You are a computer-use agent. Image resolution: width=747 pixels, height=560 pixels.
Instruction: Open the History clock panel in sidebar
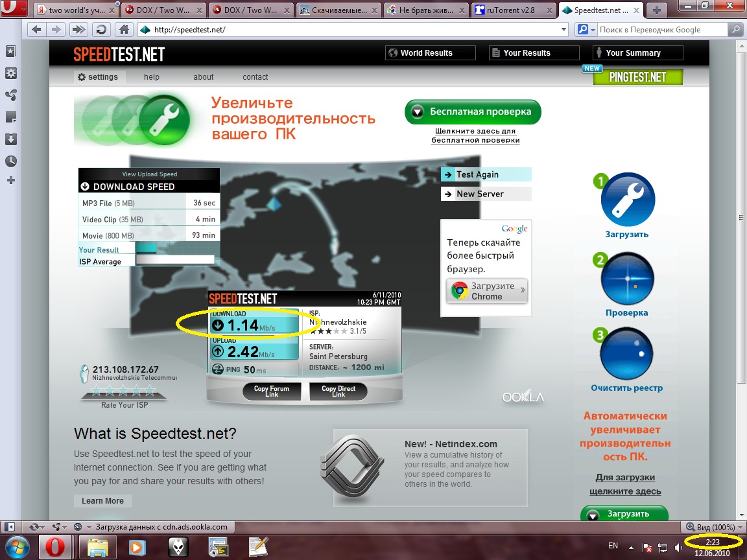coord(10,161)
